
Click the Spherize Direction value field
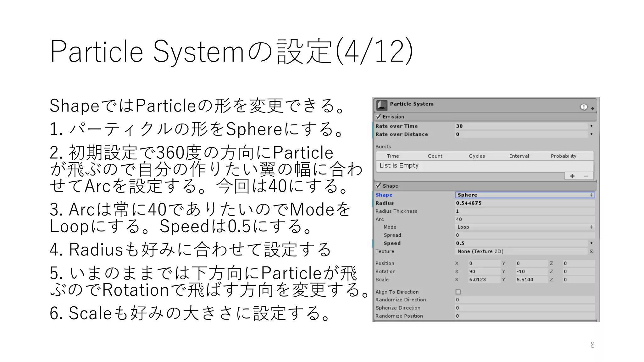point(525,308)
